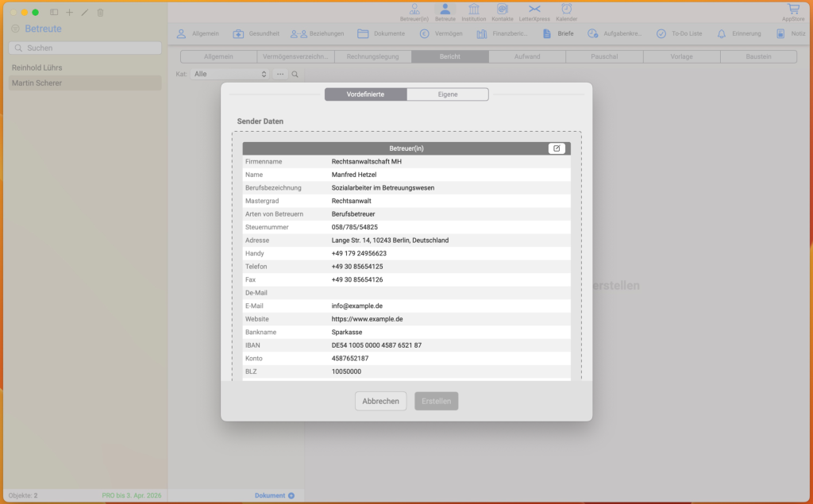Click the edit icon in Betreuer(in) header
Image resolution: width=813 pixels, height=504 pixels.
(x=557, y=148)
